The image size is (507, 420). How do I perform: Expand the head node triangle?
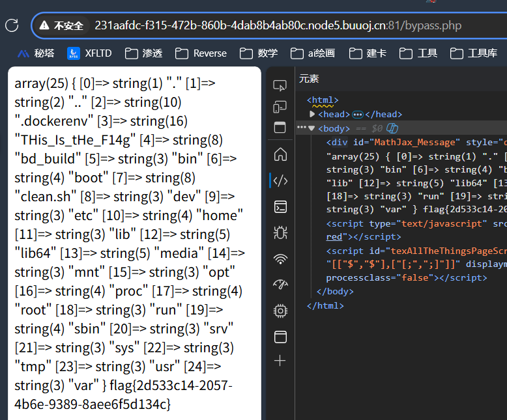tap(312, 114)
